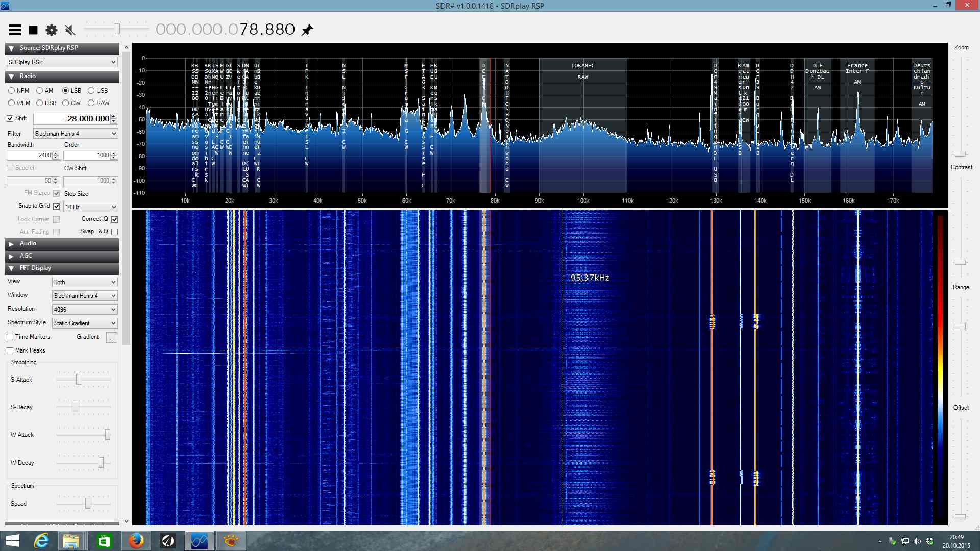Click the Audio panel expander icon
The height and width of the screenshot is (551, 980).
point(11,243)
